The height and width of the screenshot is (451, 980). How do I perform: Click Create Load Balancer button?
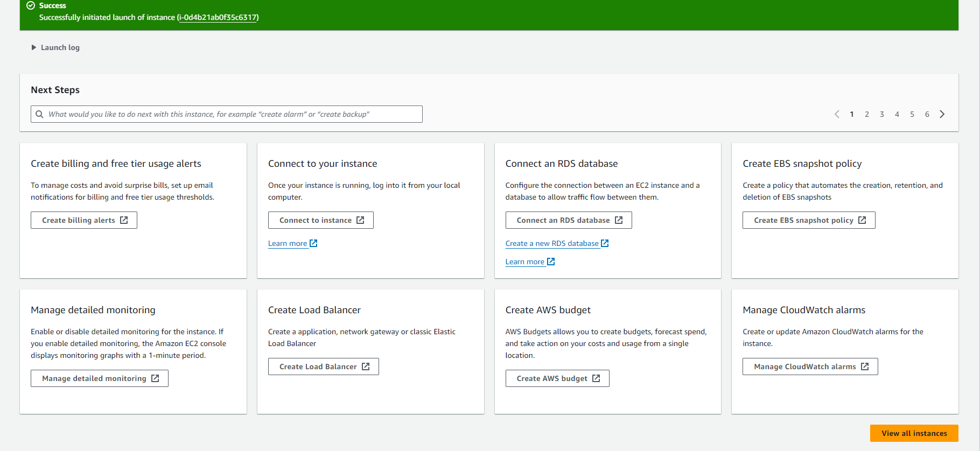point(324,367)
